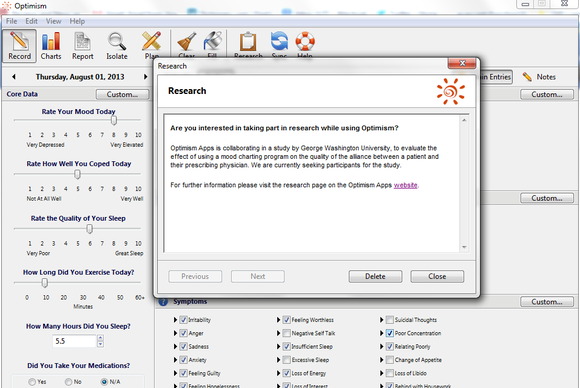
Task: Expand Loss of Libido triangle
Action: [x=381, y=373]
